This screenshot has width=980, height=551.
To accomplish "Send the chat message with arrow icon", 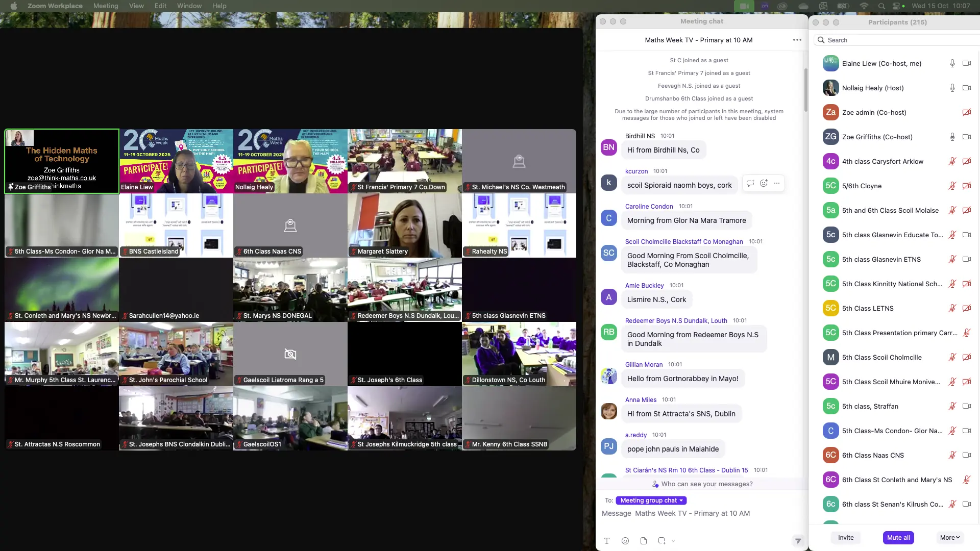I will click(798, 541).
